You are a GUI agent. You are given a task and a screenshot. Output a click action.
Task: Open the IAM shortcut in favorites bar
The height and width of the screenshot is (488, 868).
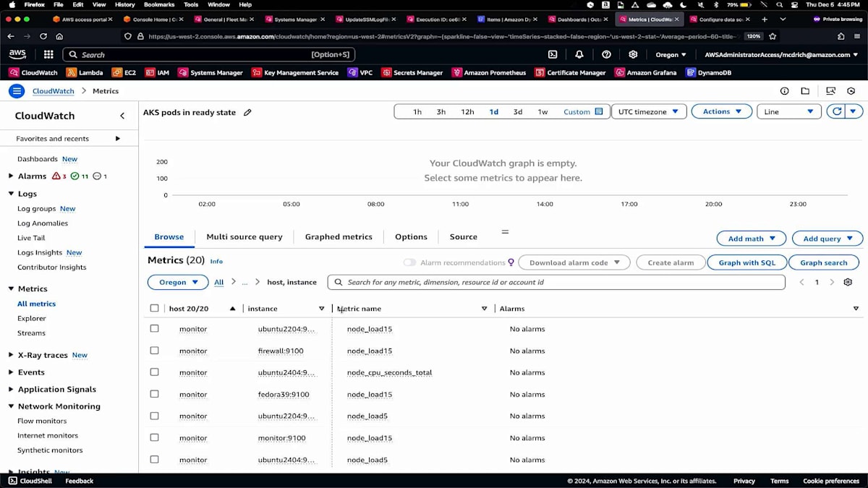(x=157, y=72)
